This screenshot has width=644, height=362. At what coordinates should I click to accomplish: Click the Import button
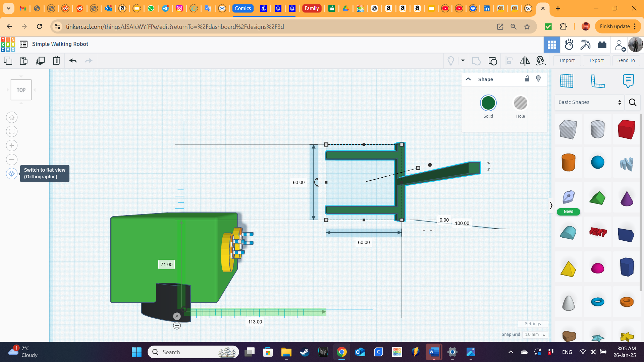pyautogui.click(x=567, y=60)
